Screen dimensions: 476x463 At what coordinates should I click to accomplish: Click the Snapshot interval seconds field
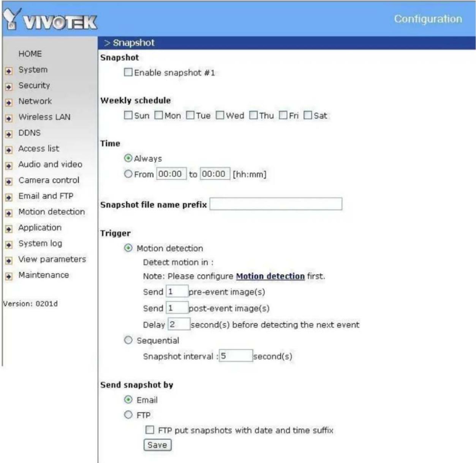pos(236,356)
